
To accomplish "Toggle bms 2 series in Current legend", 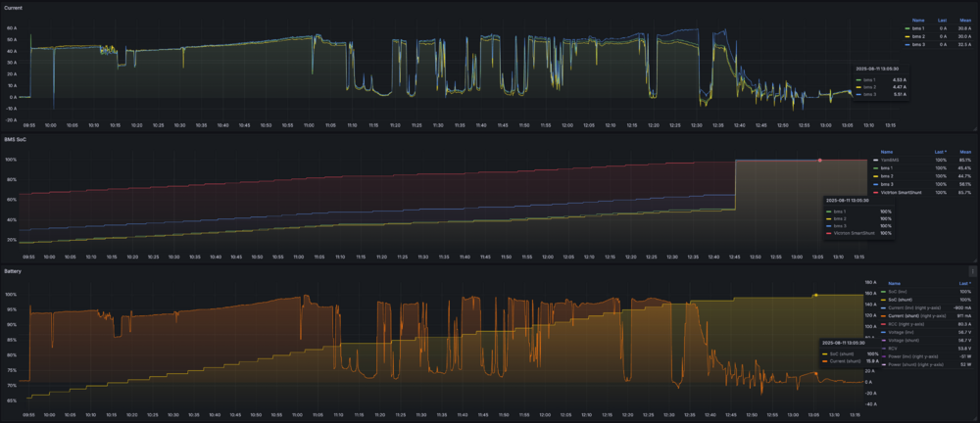I will (x=918, y=37).
